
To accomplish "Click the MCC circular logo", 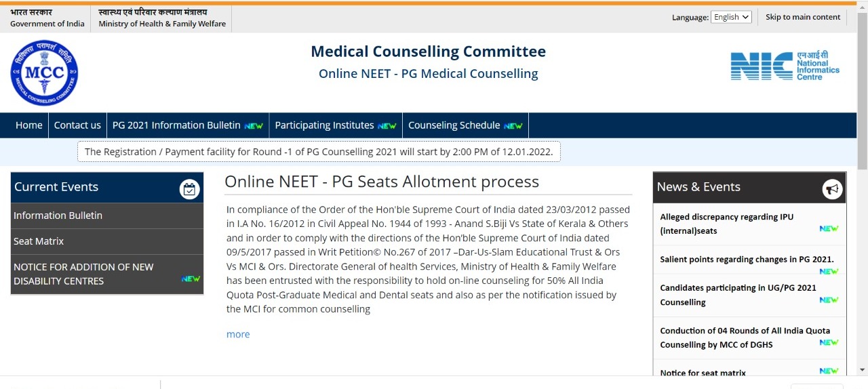I will click(x=44, y=73).
